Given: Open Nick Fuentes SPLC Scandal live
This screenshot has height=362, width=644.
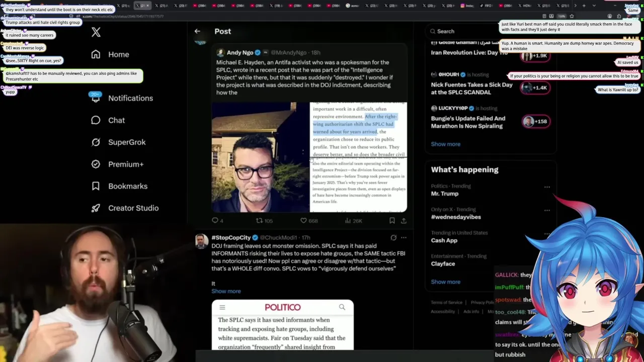Looking at the screenshot, I should tap(471, 88).
